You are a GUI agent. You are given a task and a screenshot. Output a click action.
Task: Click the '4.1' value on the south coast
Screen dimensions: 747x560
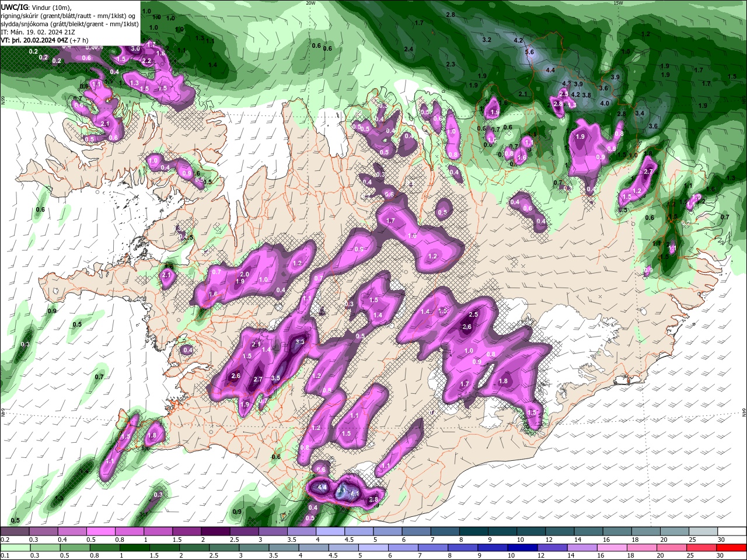(354, 493)
